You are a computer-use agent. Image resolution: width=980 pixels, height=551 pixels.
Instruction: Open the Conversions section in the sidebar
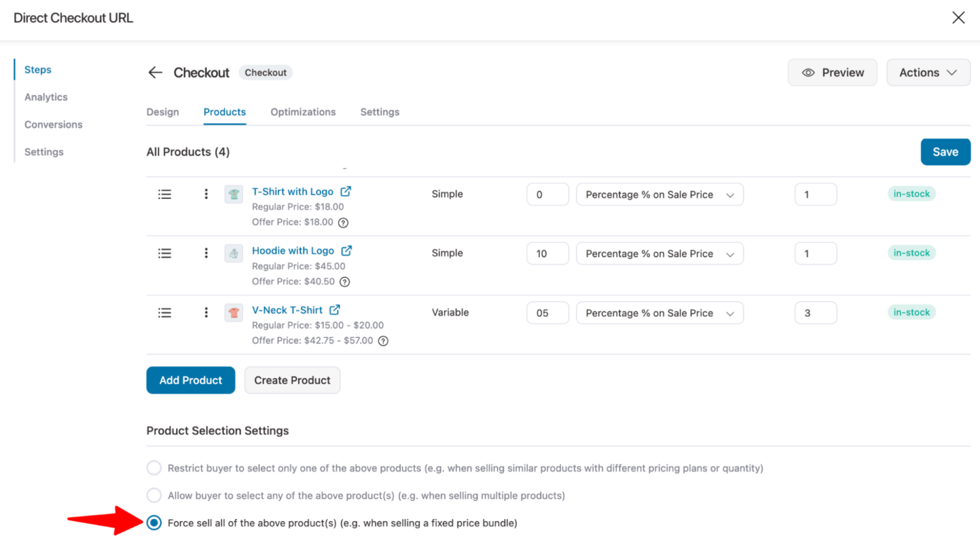point(53,124)
